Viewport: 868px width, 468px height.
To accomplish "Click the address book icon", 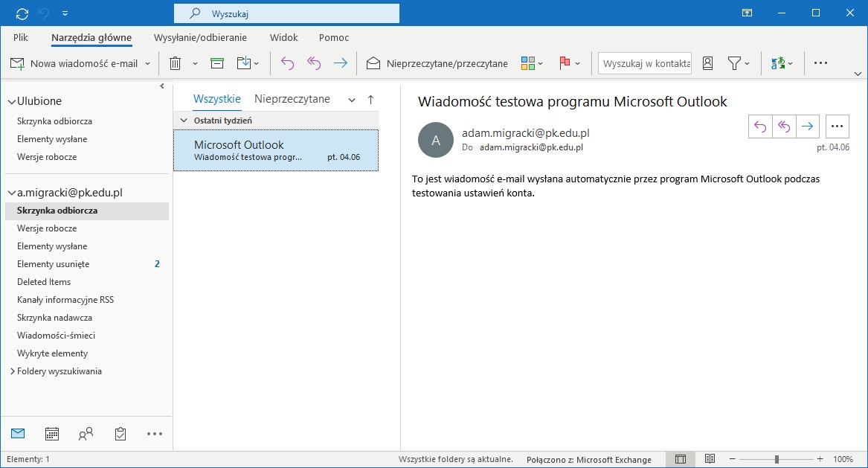I will [x=707, y=63].
